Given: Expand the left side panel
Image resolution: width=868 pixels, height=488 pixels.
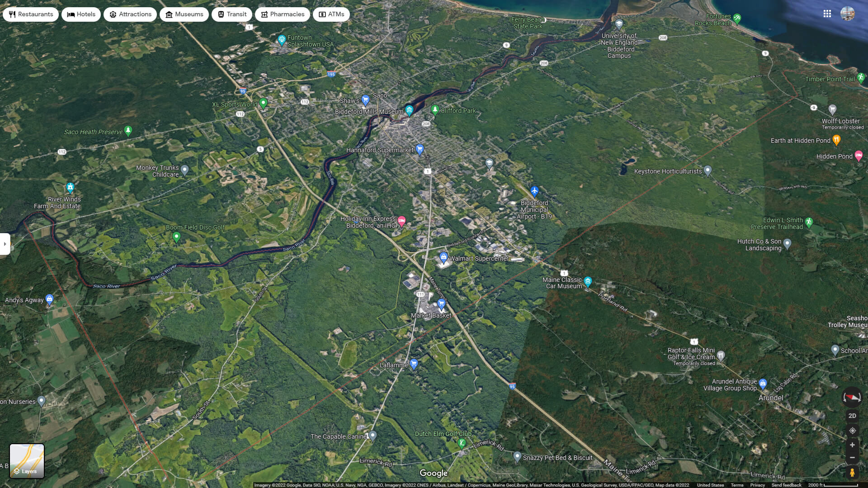Looking at the screenshot, I should [5, 244].
